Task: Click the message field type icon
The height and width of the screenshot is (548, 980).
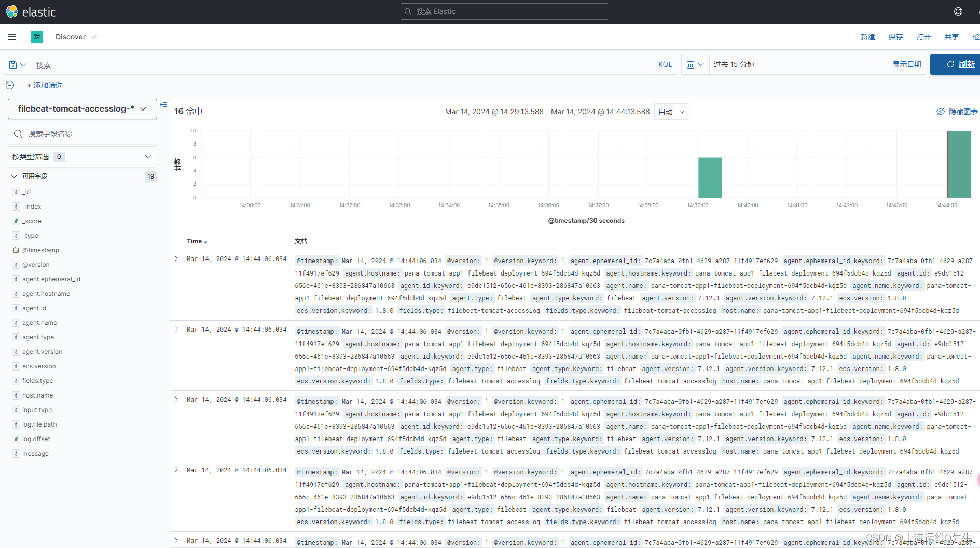Action: coord(16,454)
